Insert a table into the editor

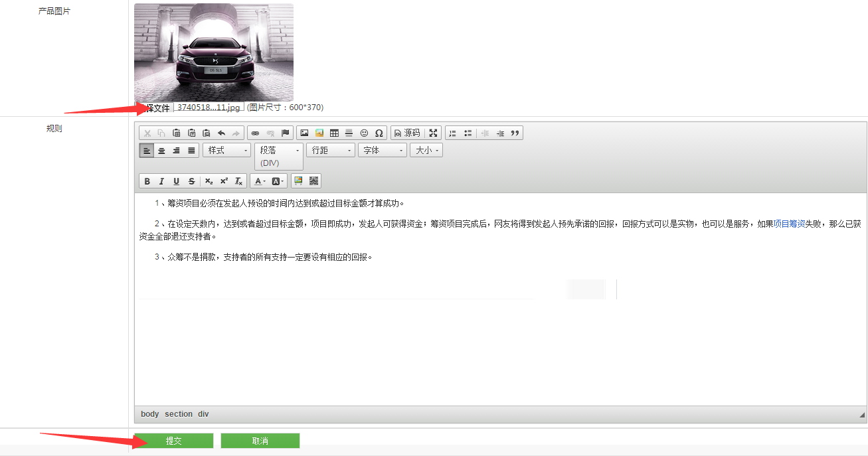334,133
